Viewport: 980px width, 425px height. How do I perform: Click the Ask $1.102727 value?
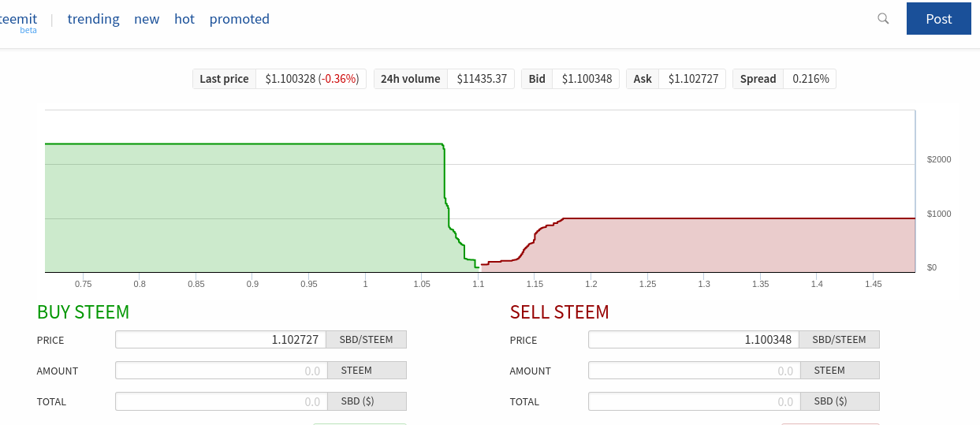click(693, 79)
